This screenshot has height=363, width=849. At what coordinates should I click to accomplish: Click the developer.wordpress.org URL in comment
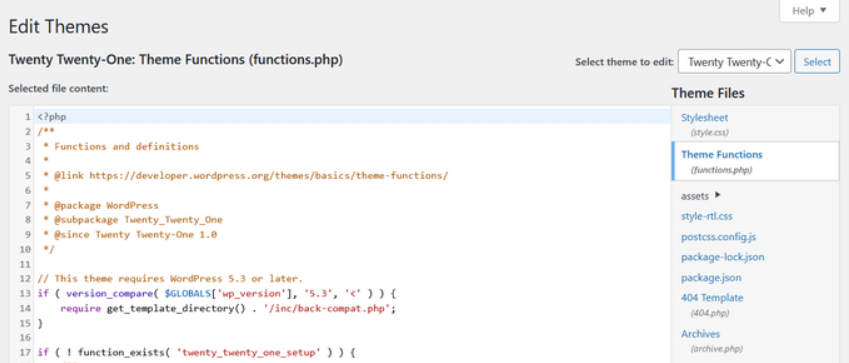268,176
